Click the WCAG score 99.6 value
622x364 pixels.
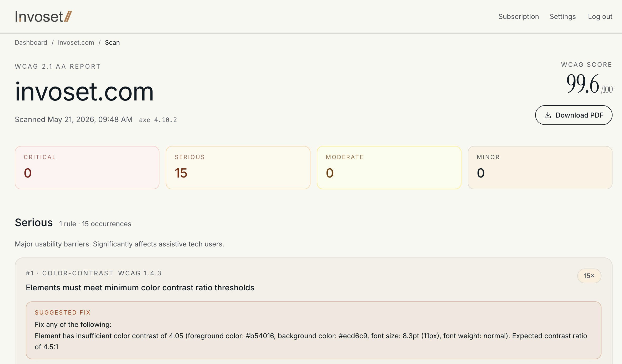pos(583,84)
